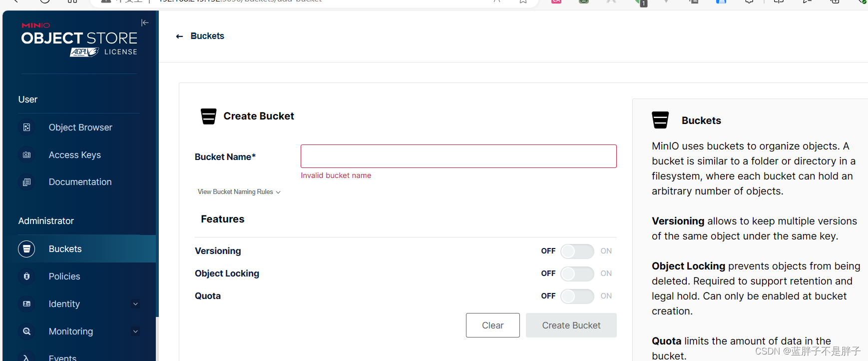Click the Object Browser sidebar icon
Viewport: 868px width, 361px height.
click(x=27, y=127)
